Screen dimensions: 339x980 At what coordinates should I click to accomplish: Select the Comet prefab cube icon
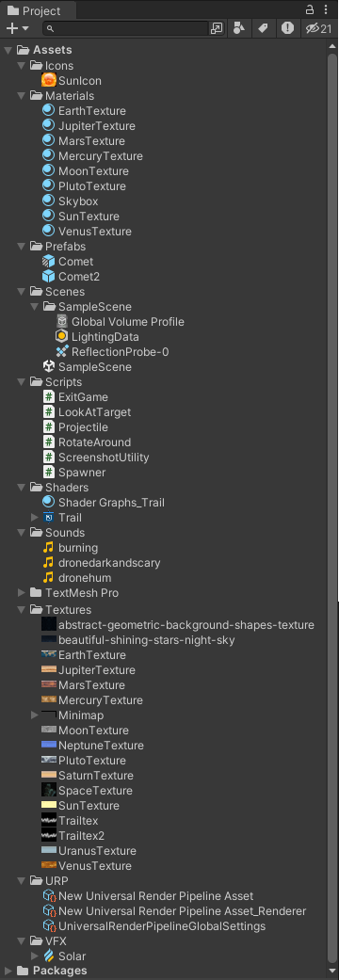49,262
